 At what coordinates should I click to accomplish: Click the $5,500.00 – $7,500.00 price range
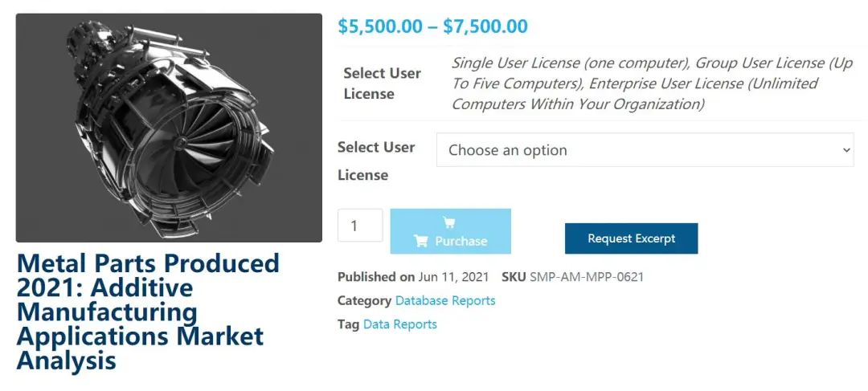(432, 26)
